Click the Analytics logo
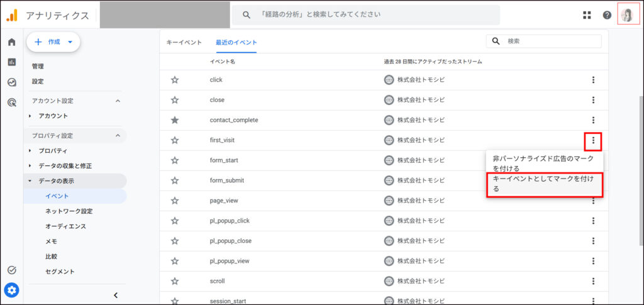 (x=12, y=16)
